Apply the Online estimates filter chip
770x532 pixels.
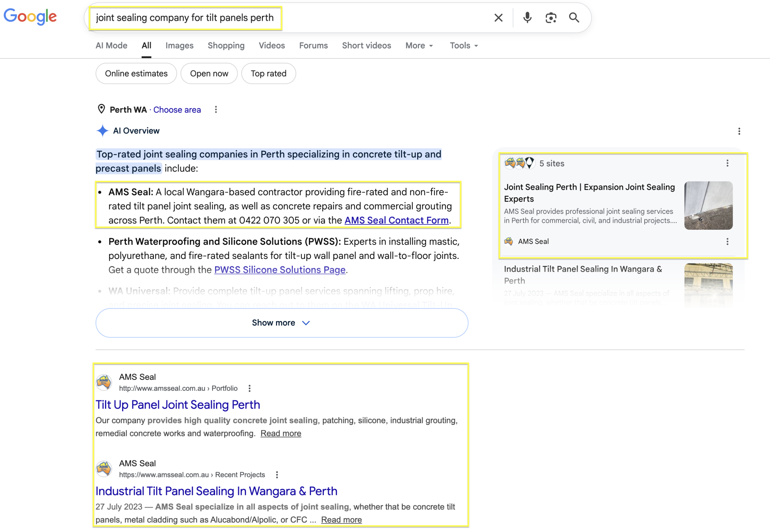tap(136, 73)
